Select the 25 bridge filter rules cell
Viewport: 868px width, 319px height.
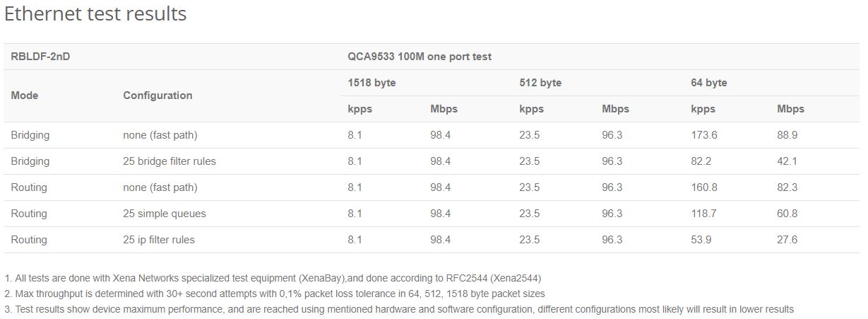point(170,161)
